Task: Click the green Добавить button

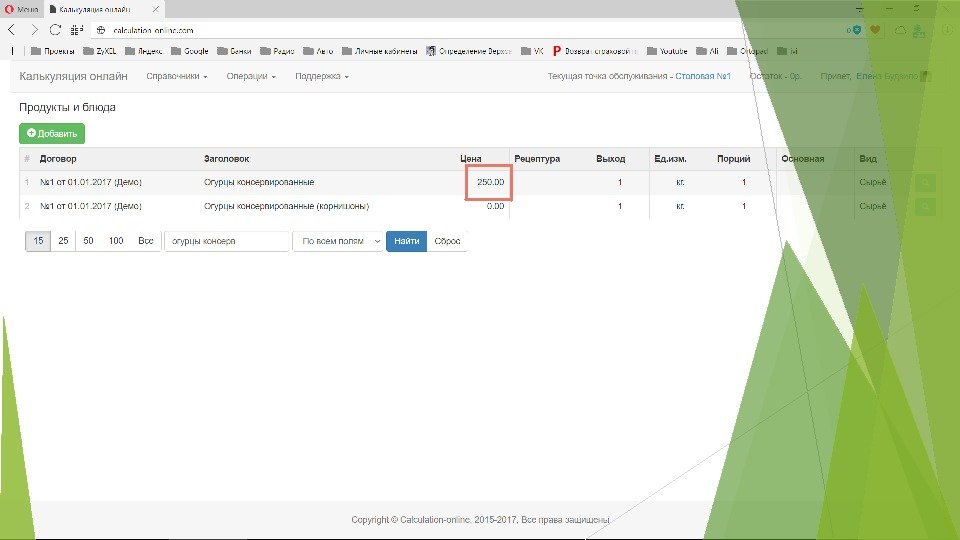Action: 52,133
